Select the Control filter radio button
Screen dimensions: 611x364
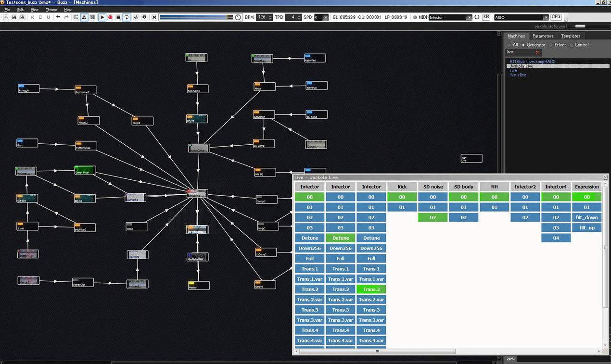tap(572, 45)
